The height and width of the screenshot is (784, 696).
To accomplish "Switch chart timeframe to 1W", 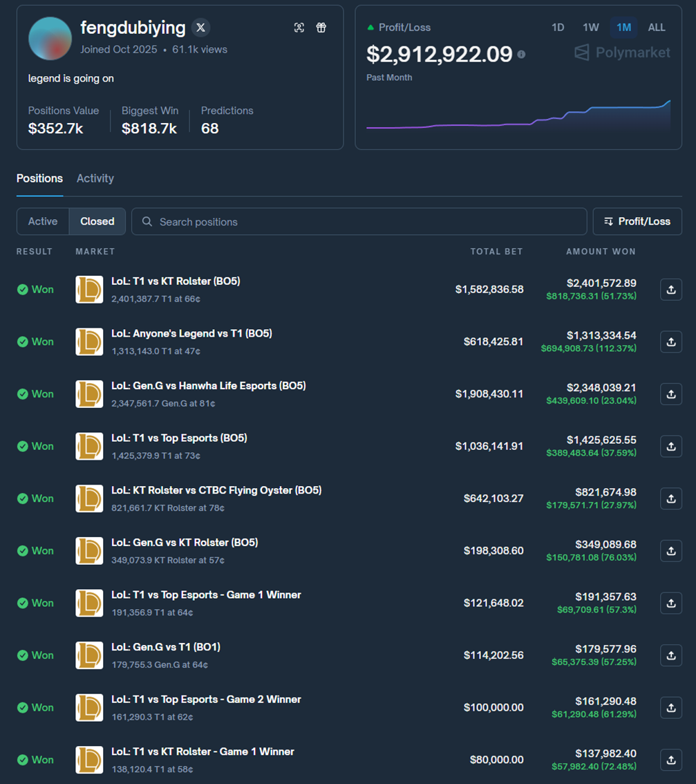I will click(x=590, y=28).
